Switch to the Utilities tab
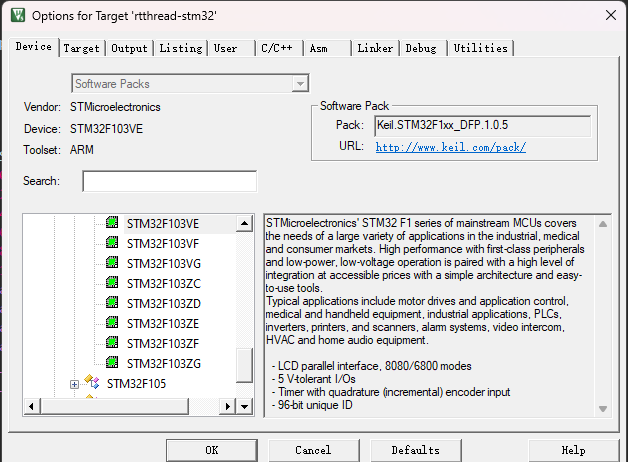 [481, 48]
